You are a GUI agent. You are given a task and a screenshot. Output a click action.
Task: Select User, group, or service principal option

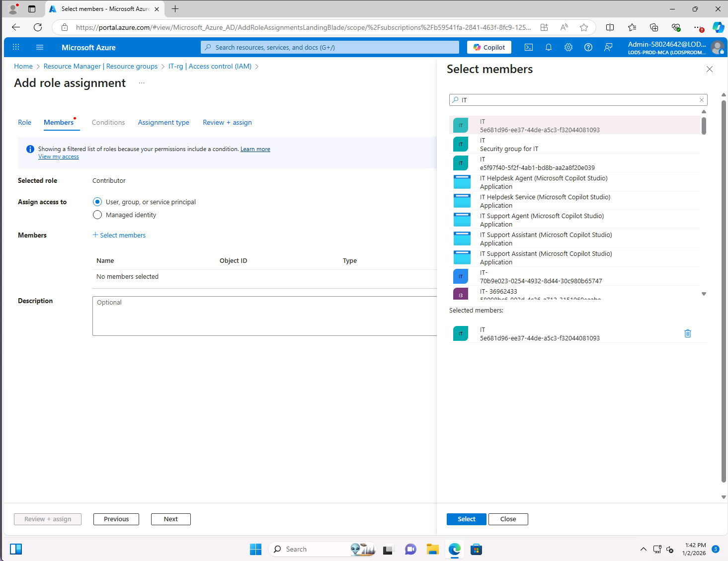coord(97,202)
